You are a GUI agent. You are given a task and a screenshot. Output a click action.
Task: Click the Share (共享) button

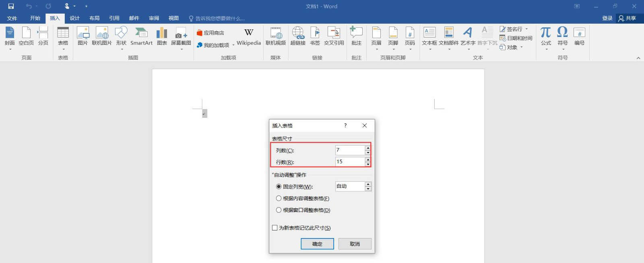(x=627, y=18)
